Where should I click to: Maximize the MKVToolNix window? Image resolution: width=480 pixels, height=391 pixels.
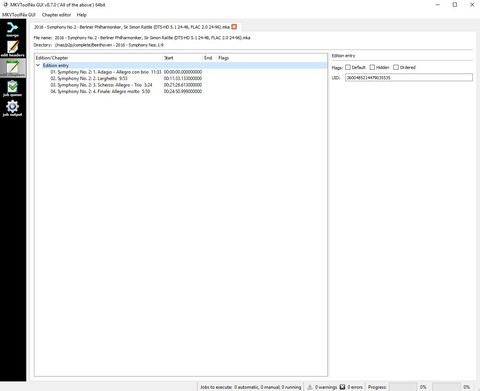pyautogui.click(x=455, y=5)
